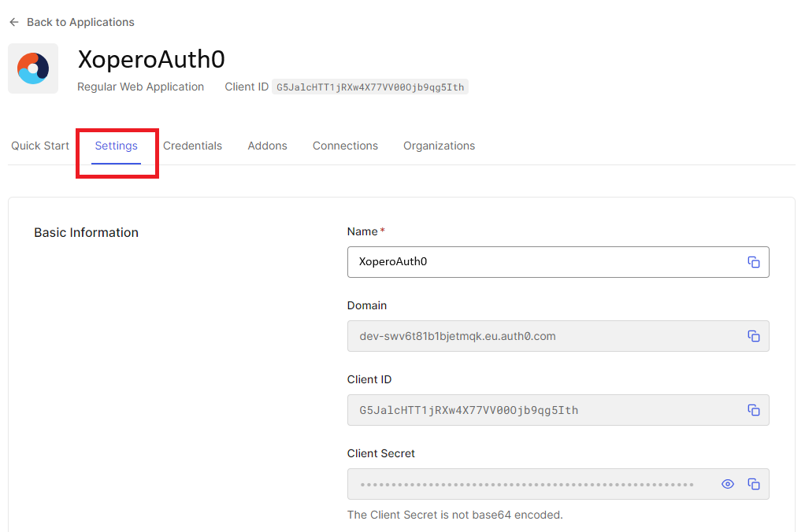Switch to the Credentials tab

click(x=192, y=146)
